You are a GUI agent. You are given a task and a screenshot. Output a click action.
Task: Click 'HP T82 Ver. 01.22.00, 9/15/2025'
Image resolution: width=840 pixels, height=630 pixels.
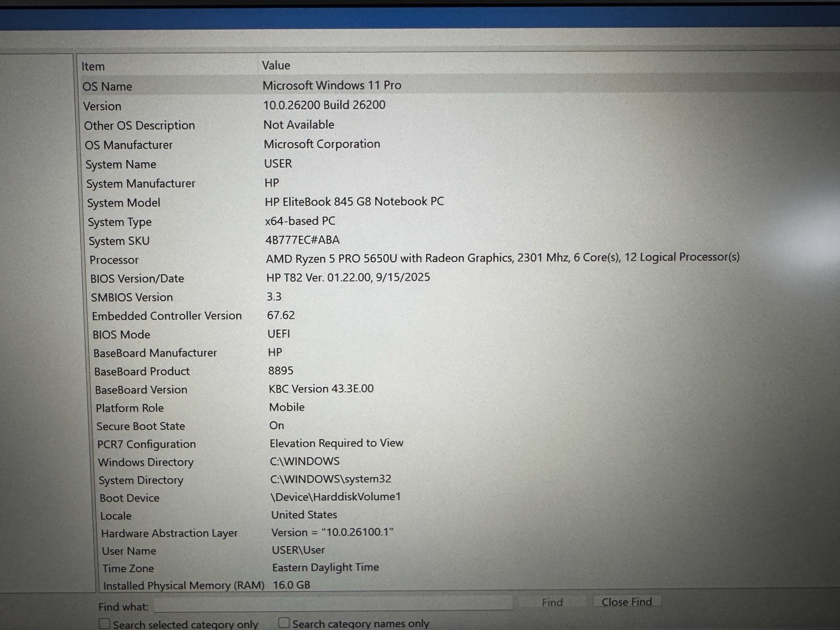click(x=348, y=277)
